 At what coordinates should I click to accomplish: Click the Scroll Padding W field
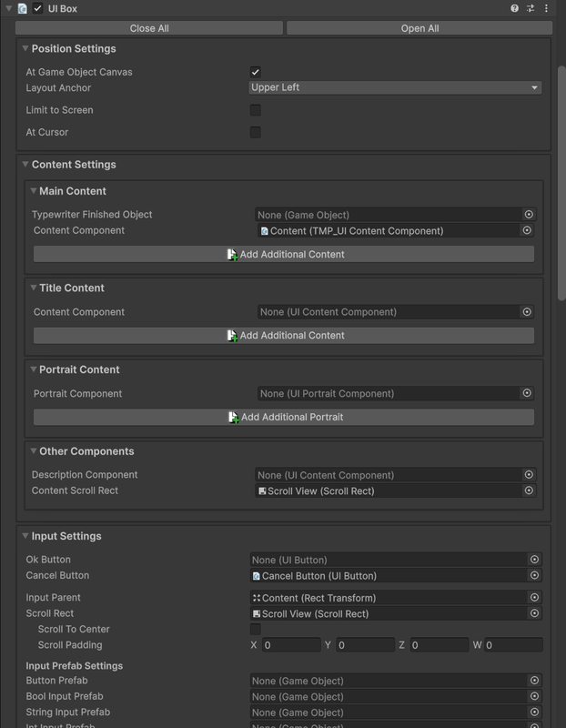[513, 645]
